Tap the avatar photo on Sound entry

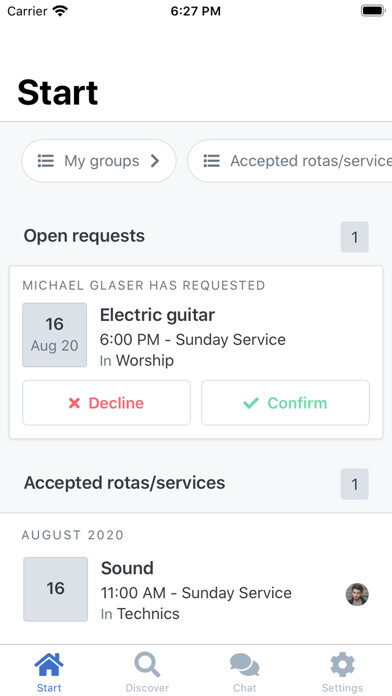pos(357,594)
